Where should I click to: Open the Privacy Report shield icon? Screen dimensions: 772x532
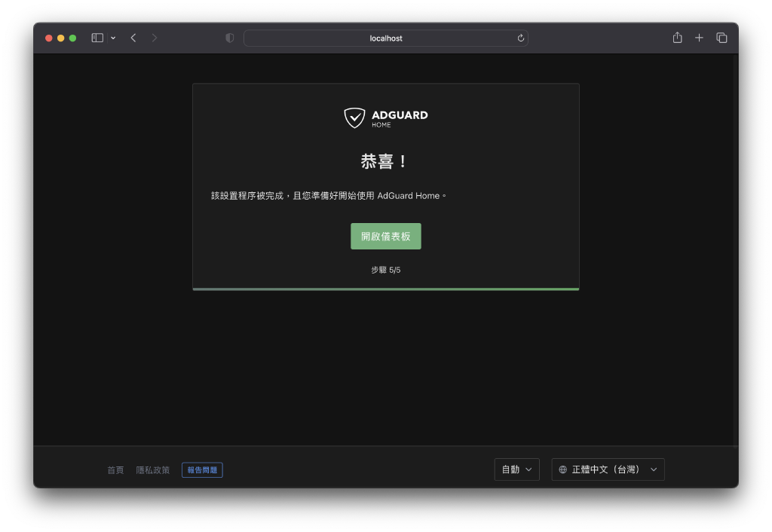(x=229, y=37)
